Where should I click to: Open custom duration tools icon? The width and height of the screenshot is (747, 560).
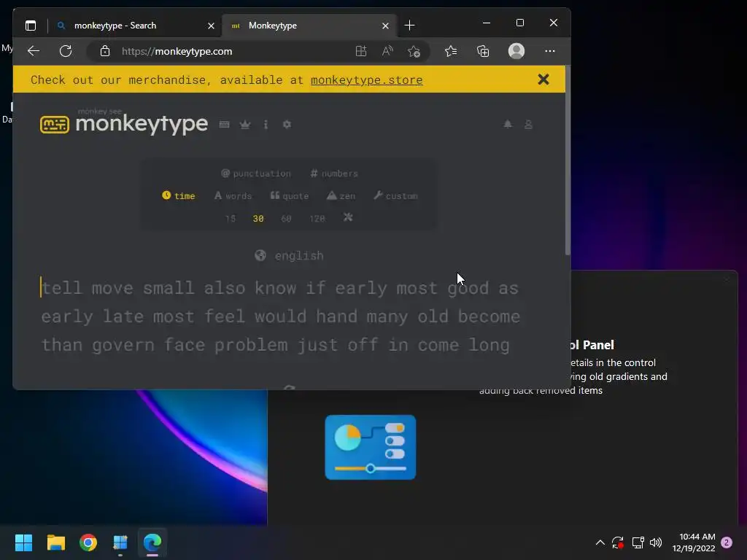[348, 217]
